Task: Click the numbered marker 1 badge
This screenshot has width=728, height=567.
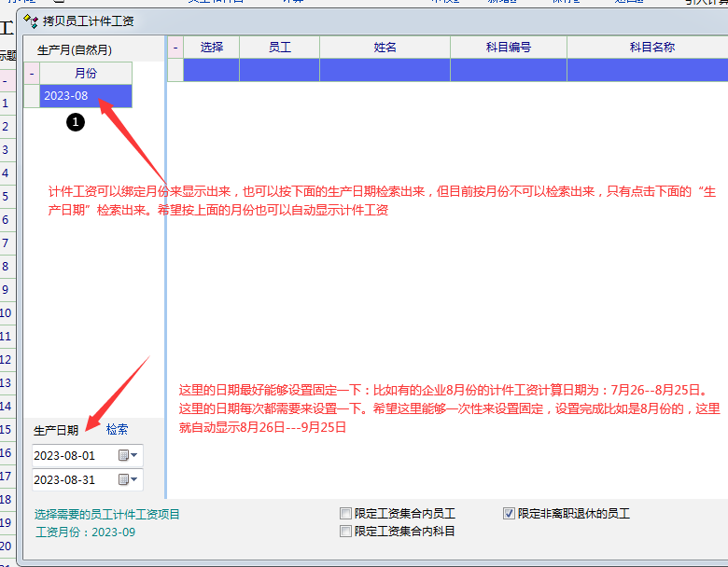Action: 77,121
